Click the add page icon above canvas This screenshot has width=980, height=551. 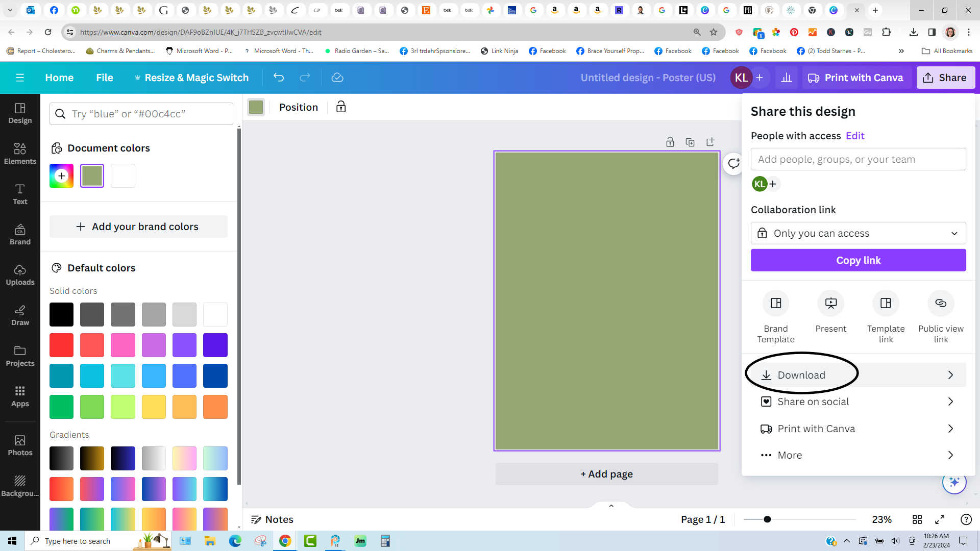(710, 142)
